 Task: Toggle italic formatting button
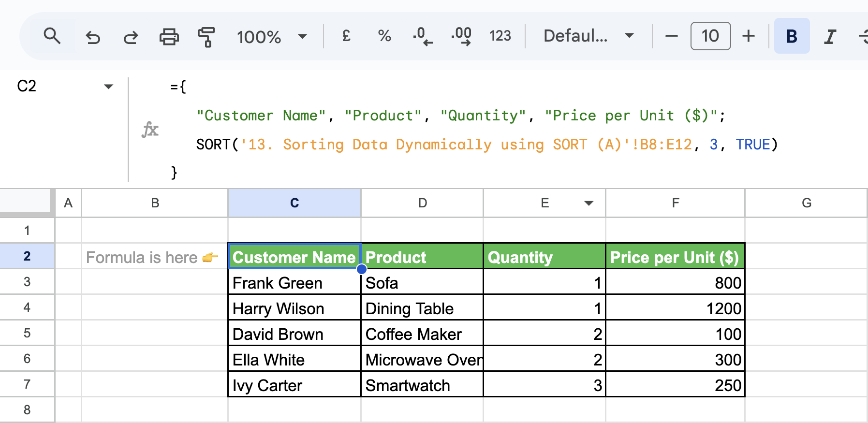[830, 36]
